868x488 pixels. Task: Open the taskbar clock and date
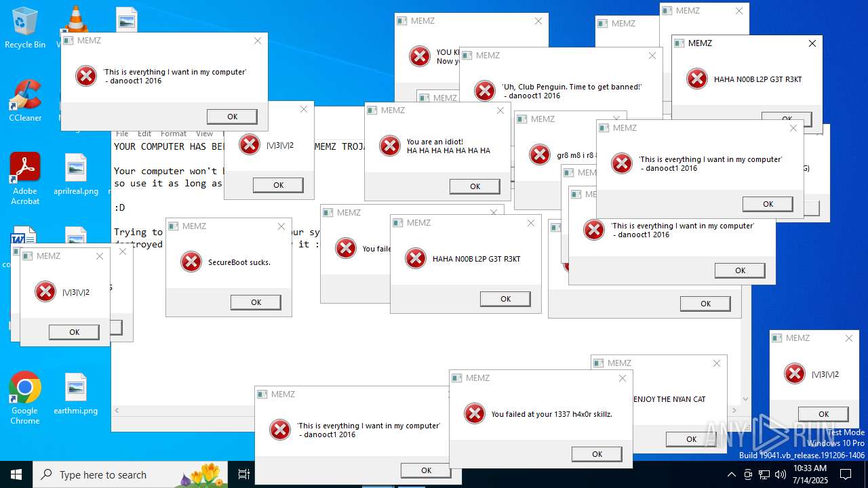[810, 474]
